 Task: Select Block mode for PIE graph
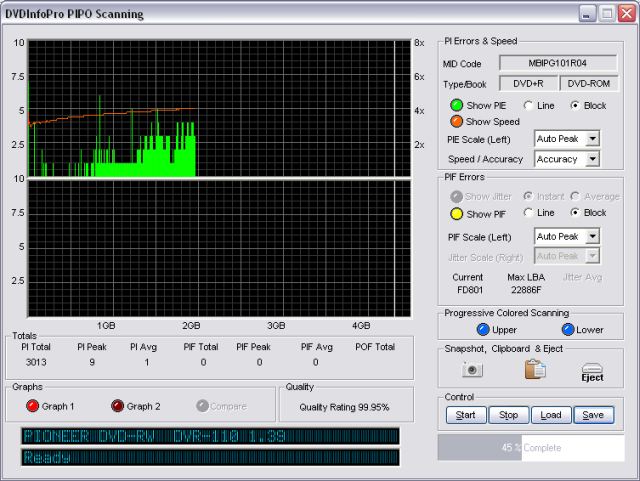pyautogui.click(x=575, y=106)
